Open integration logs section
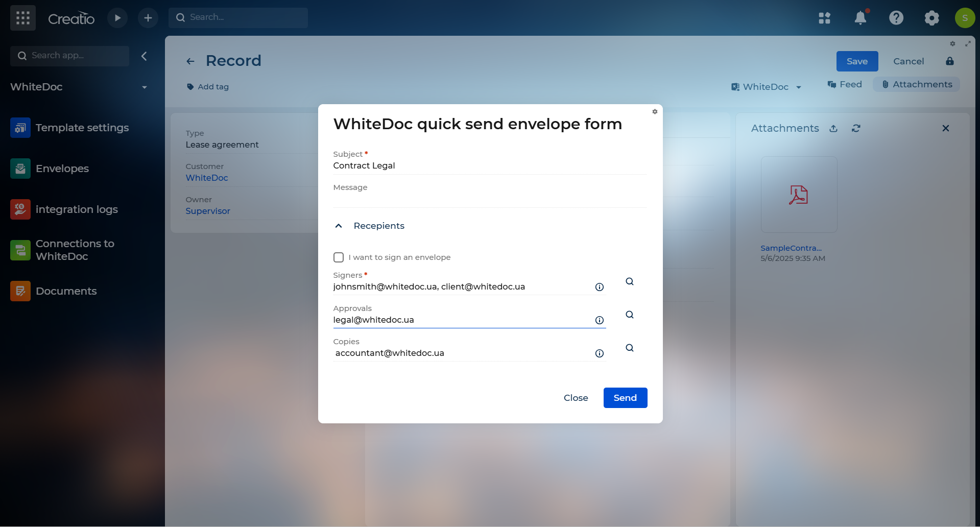980x527 pixels. point(64,209)
